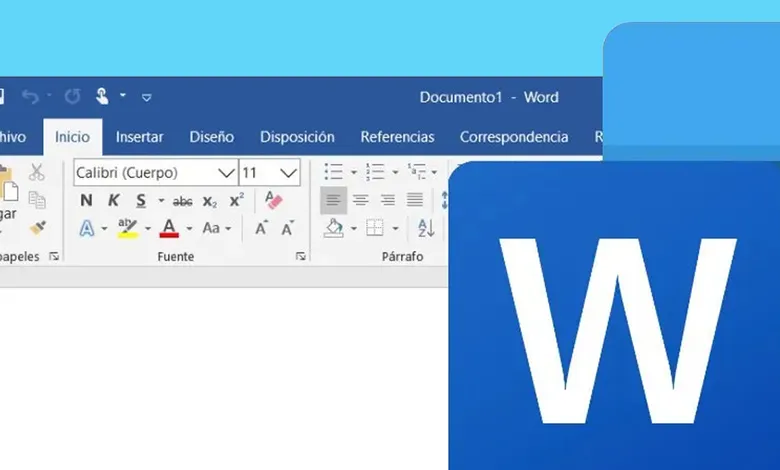Image resolution: width=780 pixels, height=470 pixels.
Task: Open the bullets library dropdown arrow
Action: tap(354, 173)
